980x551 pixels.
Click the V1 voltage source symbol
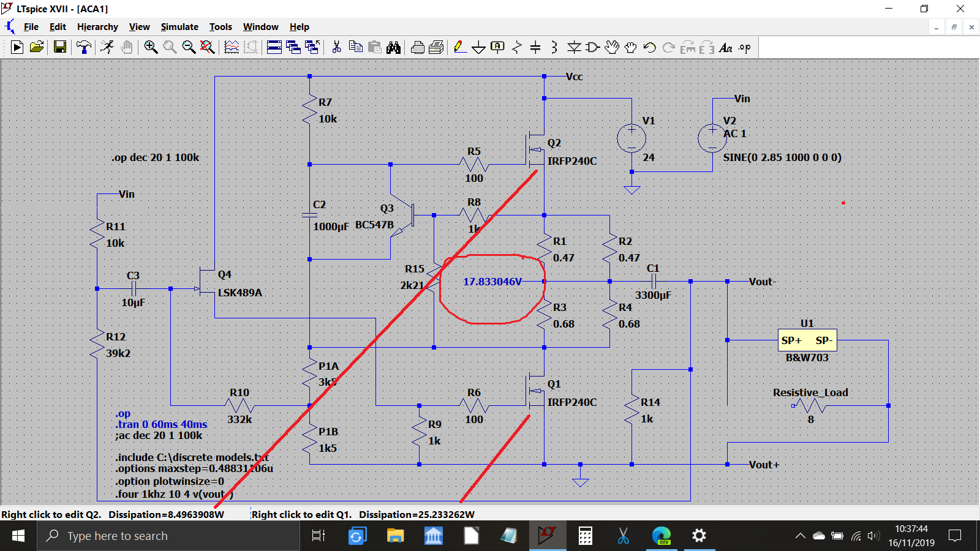631,138
